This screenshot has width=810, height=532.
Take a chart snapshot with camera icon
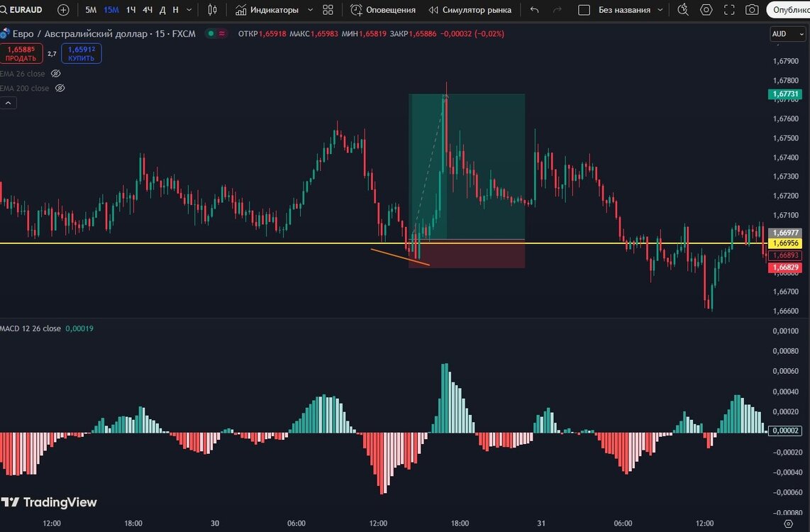pos(752,10)
